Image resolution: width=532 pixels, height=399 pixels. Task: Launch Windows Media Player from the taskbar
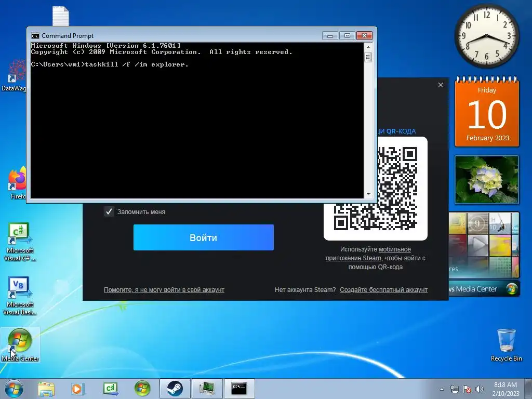point(78,389)
